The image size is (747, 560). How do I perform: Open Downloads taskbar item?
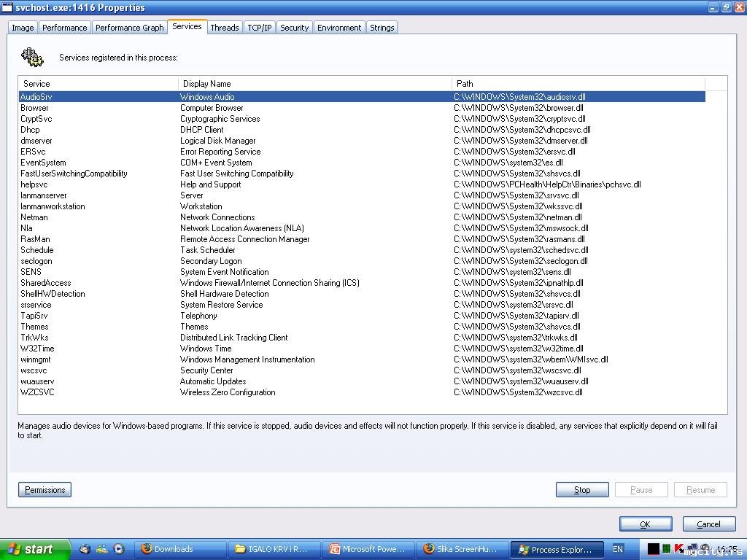click(180, 549)
